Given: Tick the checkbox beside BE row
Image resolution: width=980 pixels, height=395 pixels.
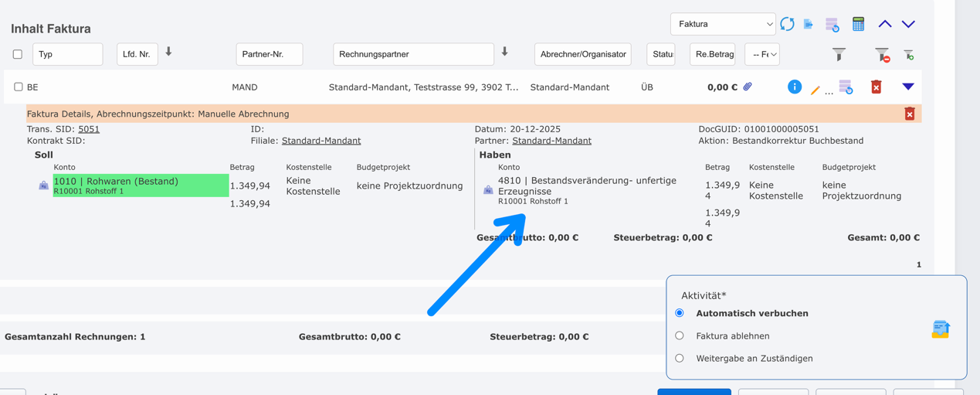Looking at the screenshot, I should click(x=18, y=87).
